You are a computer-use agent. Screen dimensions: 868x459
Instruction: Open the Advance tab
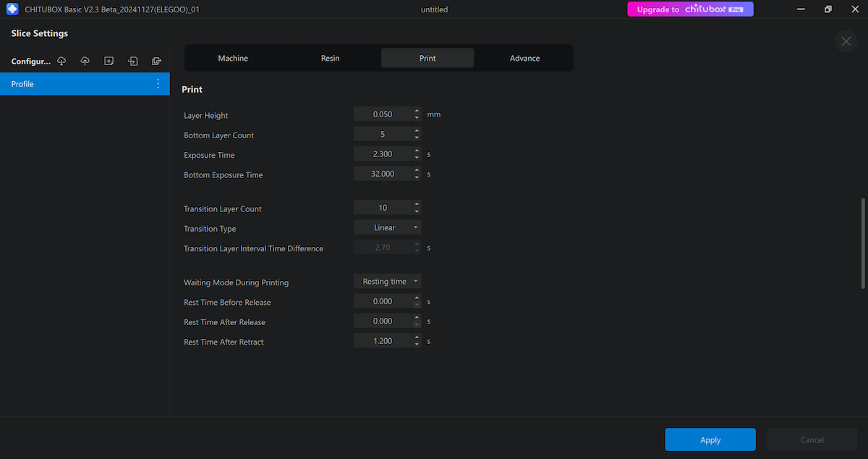(524, 58)
